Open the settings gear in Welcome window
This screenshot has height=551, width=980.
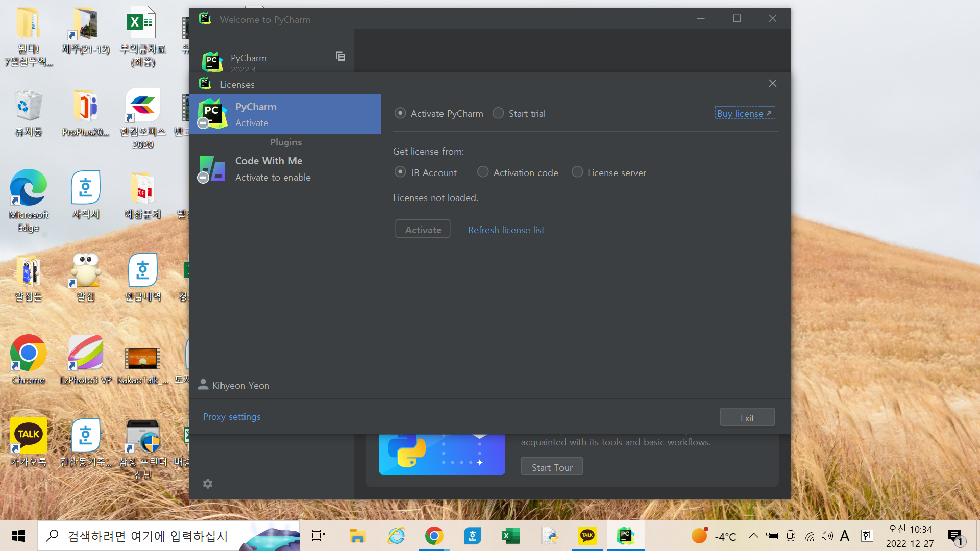[207, 483]
